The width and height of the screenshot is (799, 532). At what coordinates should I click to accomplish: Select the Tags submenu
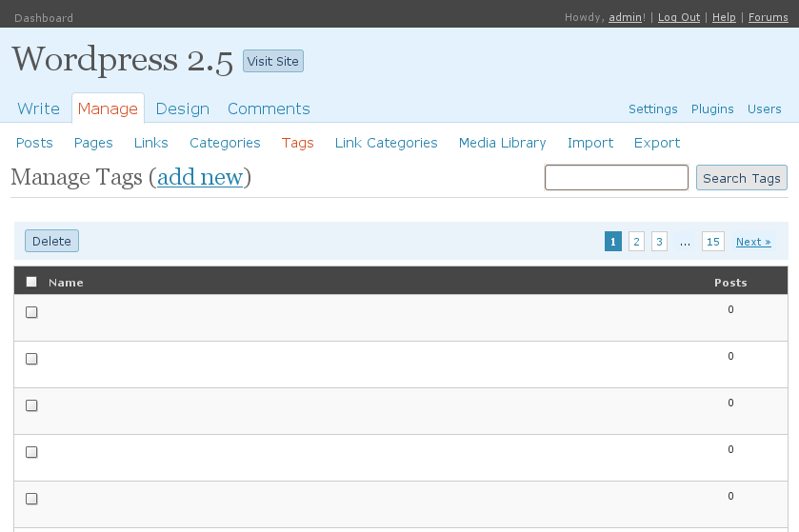pos(297,143)
